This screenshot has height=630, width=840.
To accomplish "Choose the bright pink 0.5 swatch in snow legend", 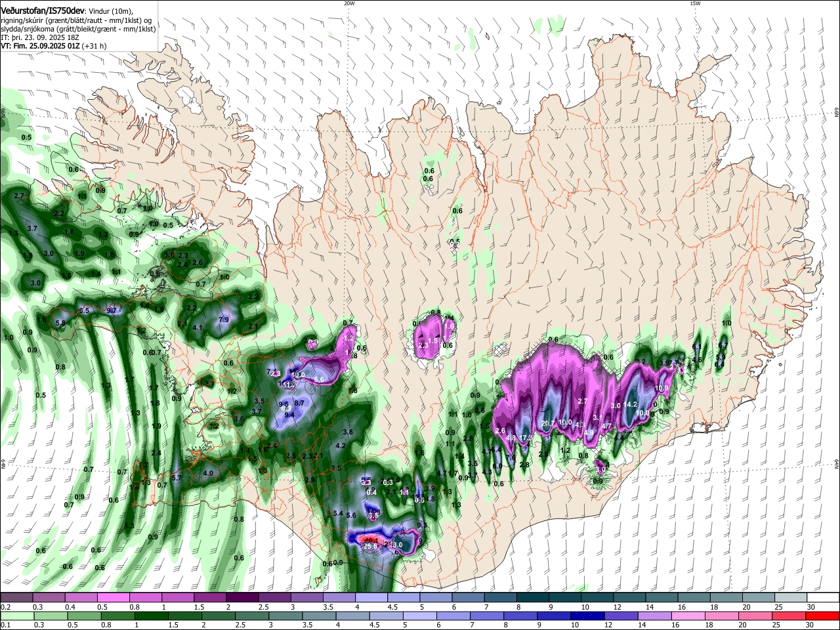I will [x=113, y=598].
